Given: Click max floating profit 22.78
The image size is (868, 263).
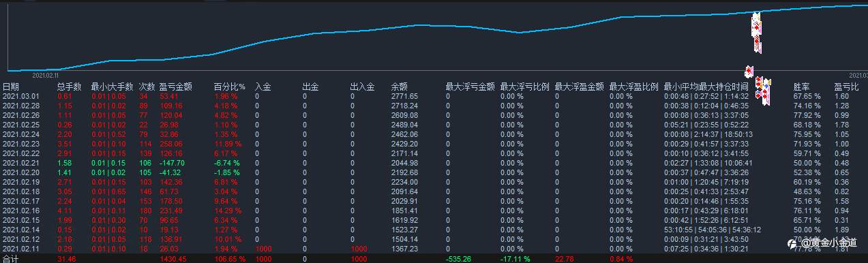Looking at the screenshot, I should [565, 259].
